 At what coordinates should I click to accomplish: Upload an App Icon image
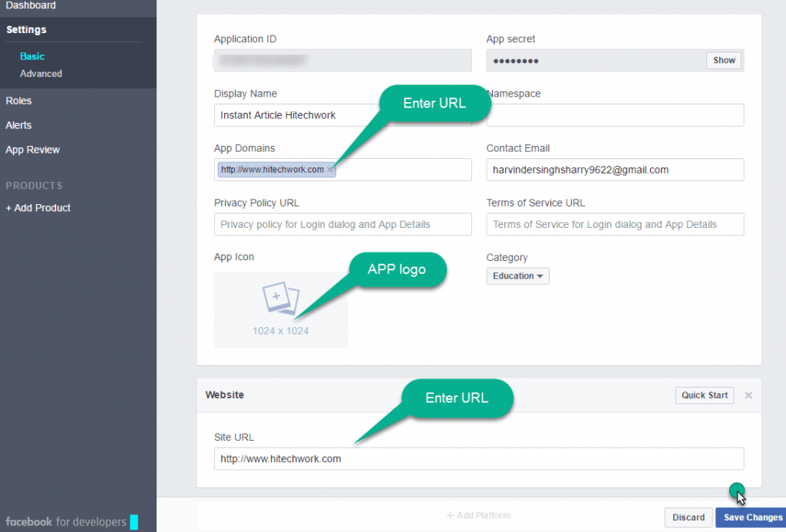[x=281, y=309]
